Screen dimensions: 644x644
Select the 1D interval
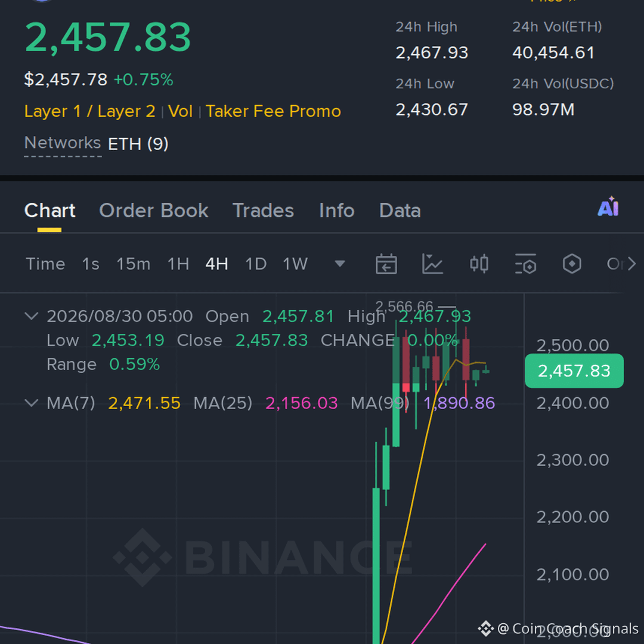tap(256, 264)
